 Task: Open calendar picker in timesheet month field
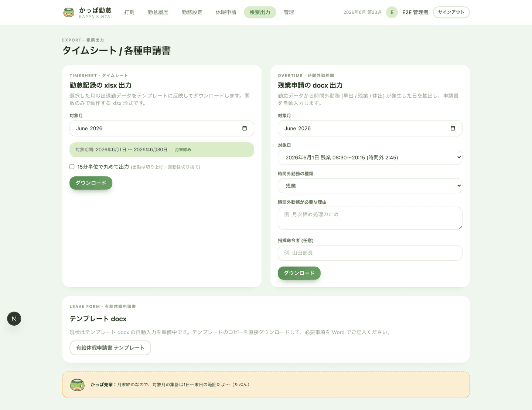pyautogui.click(x=245, y=128)
